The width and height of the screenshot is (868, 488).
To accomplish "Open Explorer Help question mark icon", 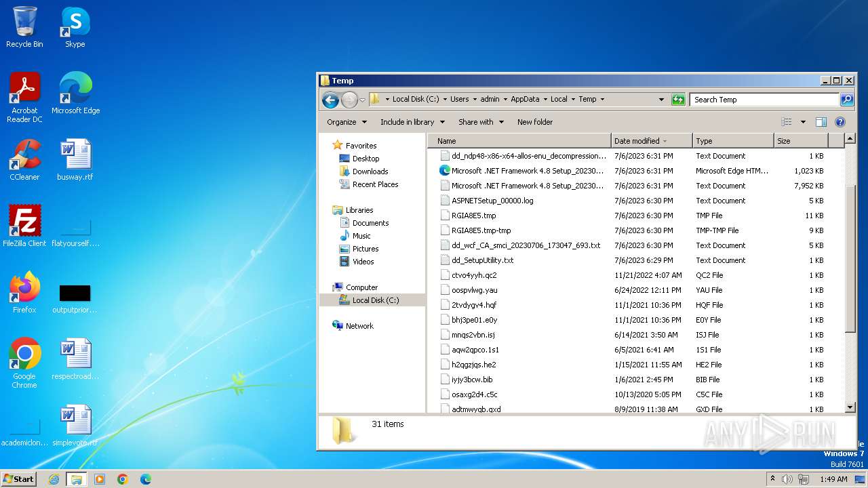I will (x=840, y=122).
